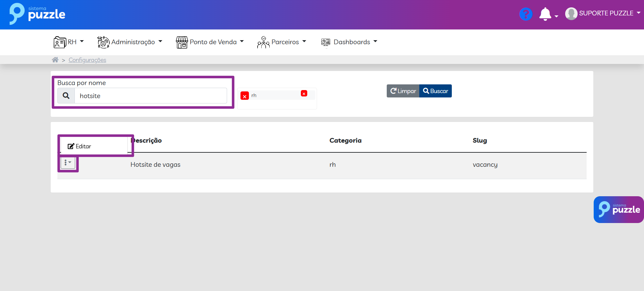The height and width of the screenshot is (291, 644).
Task: Click the user avatar icon
Action: pyautogui.click(x=571, y=14)
